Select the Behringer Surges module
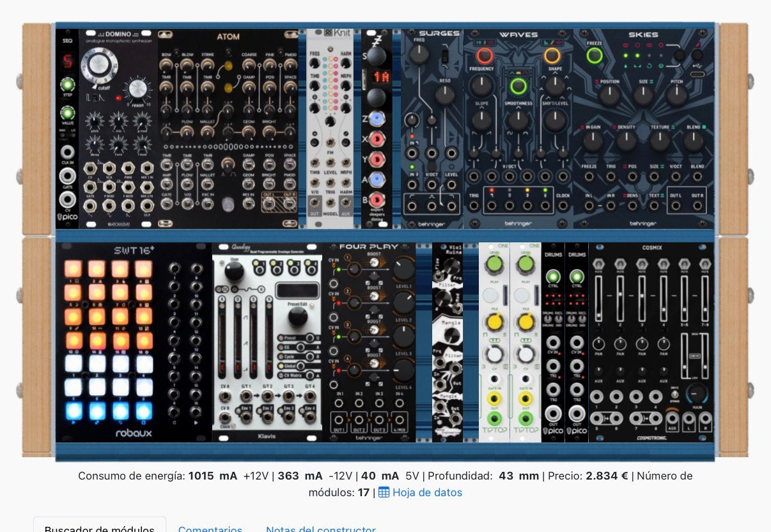 pyautogui.click(x=432, y=129)
